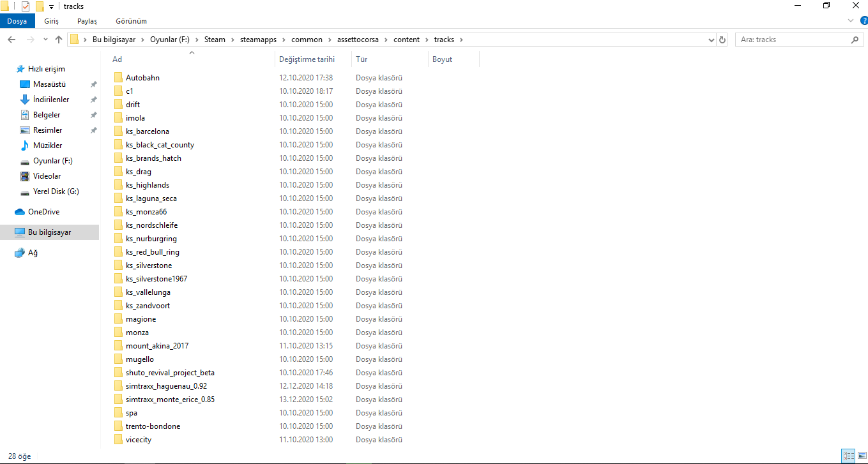Click the pin icon next to Resimler

[93, 130]
